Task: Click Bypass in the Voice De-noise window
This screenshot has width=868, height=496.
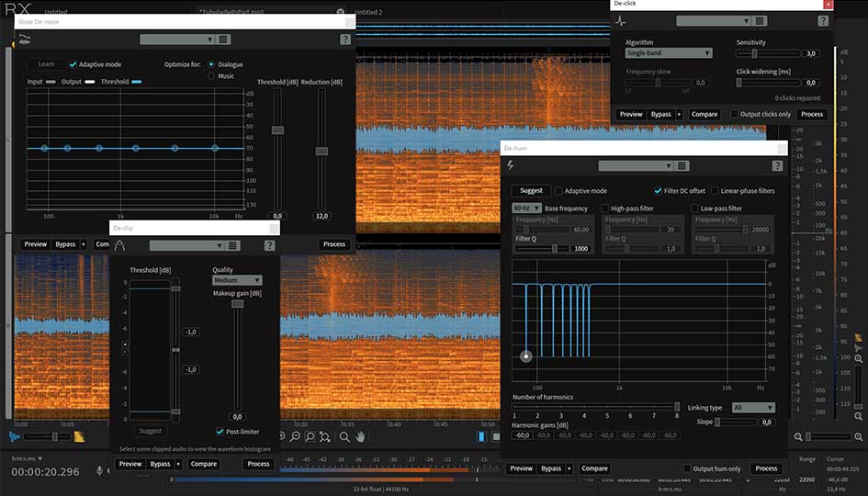Action: [65, 244]
